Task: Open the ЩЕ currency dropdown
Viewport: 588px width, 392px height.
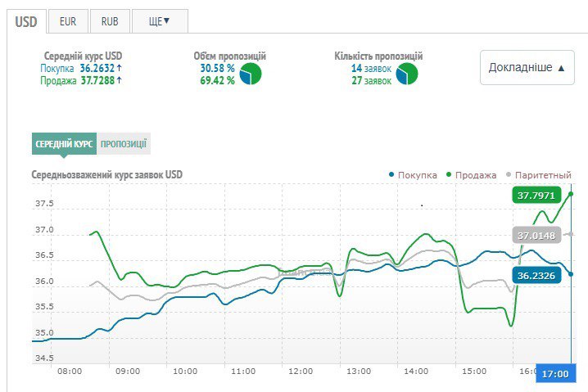Action: coord(159,21)
